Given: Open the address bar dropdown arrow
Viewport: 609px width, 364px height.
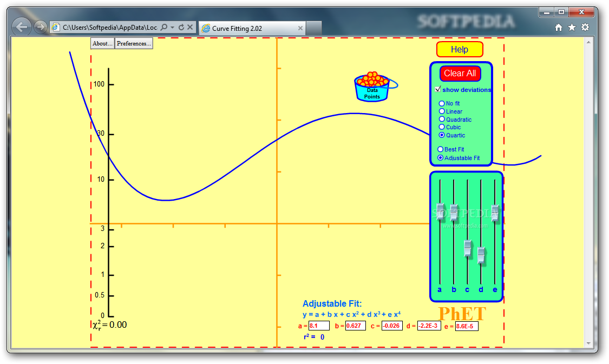Looking at the screenshot, I should click(173, 27).
